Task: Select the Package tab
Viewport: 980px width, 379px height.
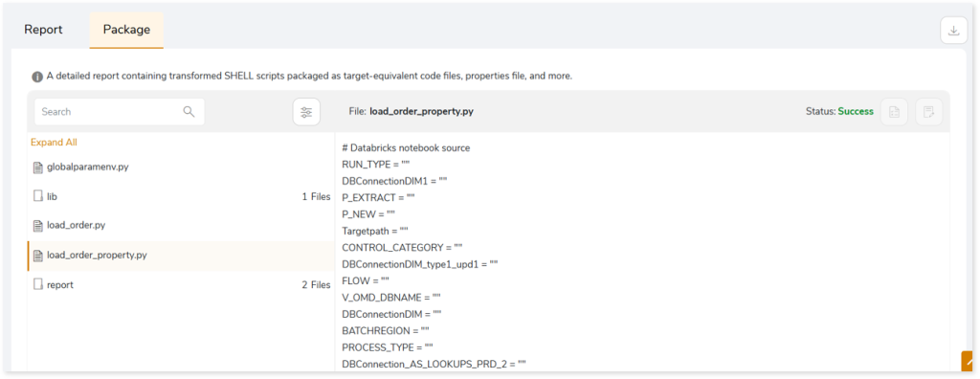Action: coord(126,30)
